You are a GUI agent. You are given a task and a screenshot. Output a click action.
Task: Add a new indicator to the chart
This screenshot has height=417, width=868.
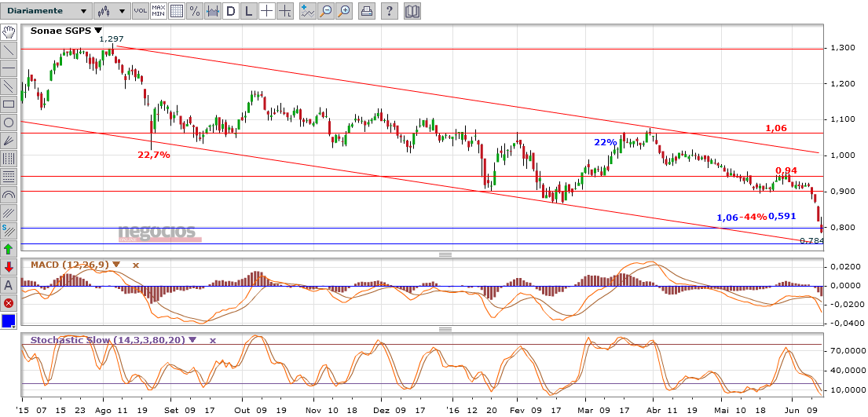point(308,10)
